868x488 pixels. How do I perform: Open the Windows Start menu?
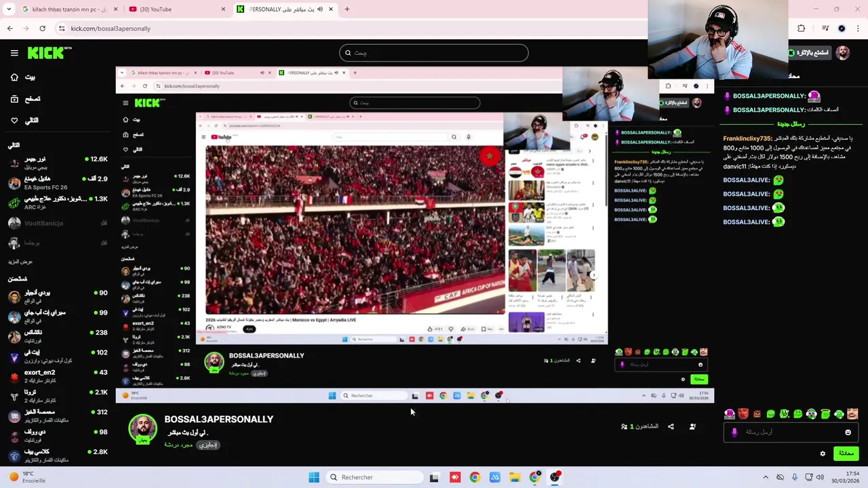point(314,477)
